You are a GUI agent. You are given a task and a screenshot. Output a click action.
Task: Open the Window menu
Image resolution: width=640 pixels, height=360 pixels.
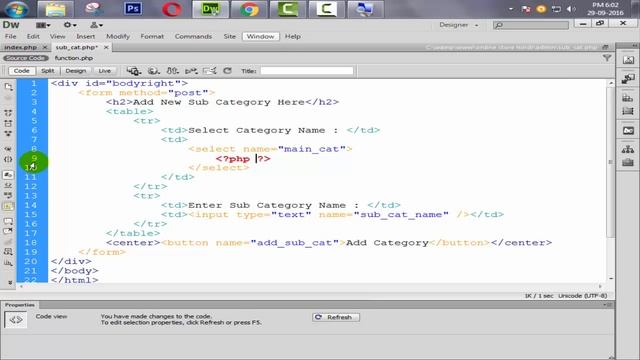(260, 36)
